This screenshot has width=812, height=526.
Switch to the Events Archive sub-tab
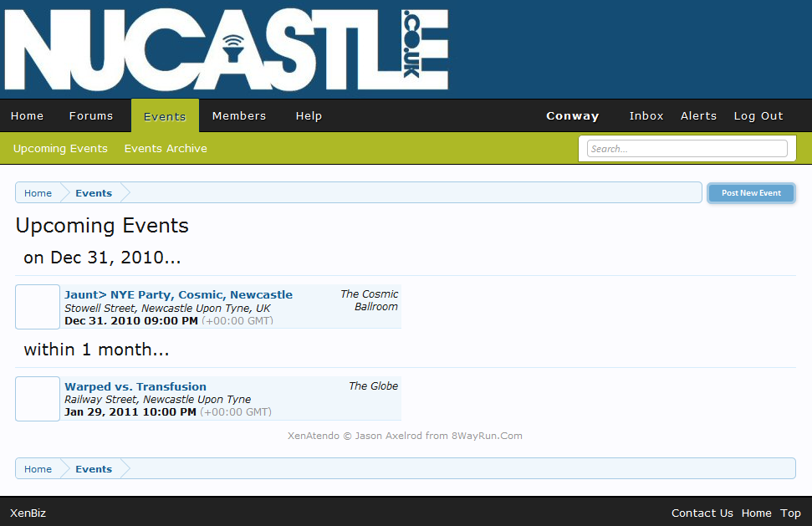[x=166, y=149]
